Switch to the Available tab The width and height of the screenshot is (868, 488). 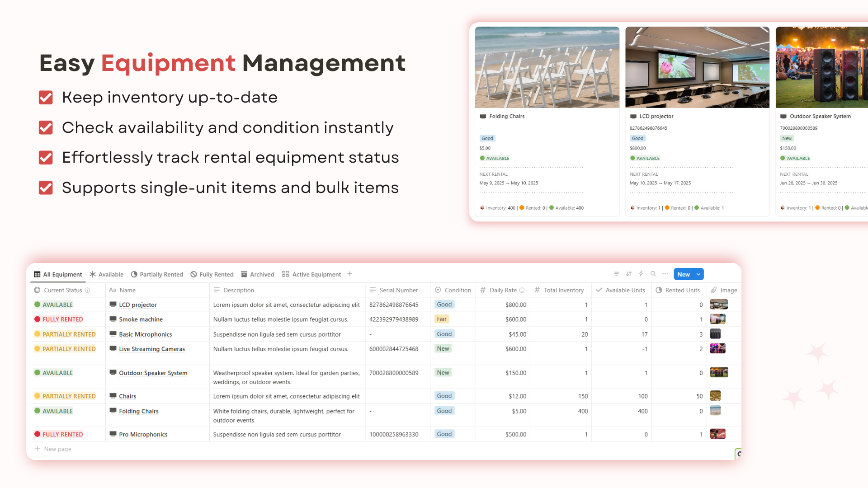pos(107,274)
